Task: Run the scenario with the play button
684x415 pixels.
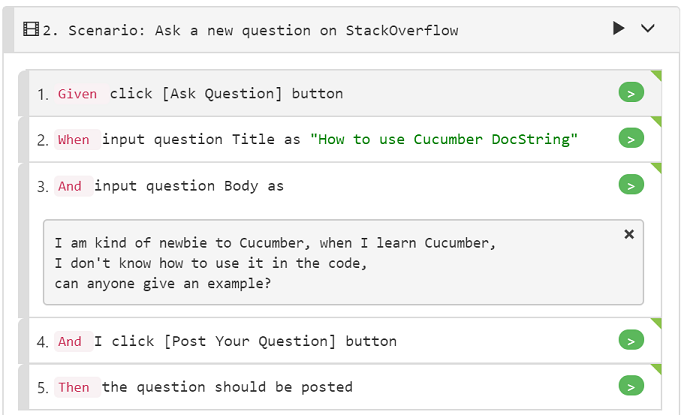Action: click(x=618, y=28)
